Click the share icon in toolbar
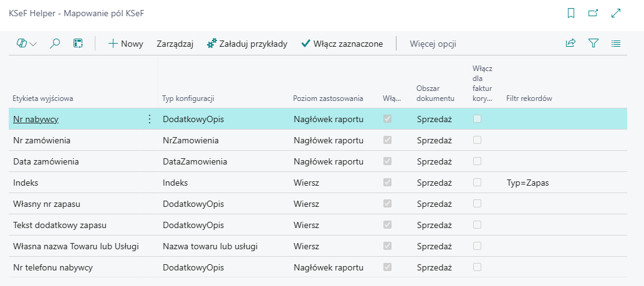 [x=570, y=44]
